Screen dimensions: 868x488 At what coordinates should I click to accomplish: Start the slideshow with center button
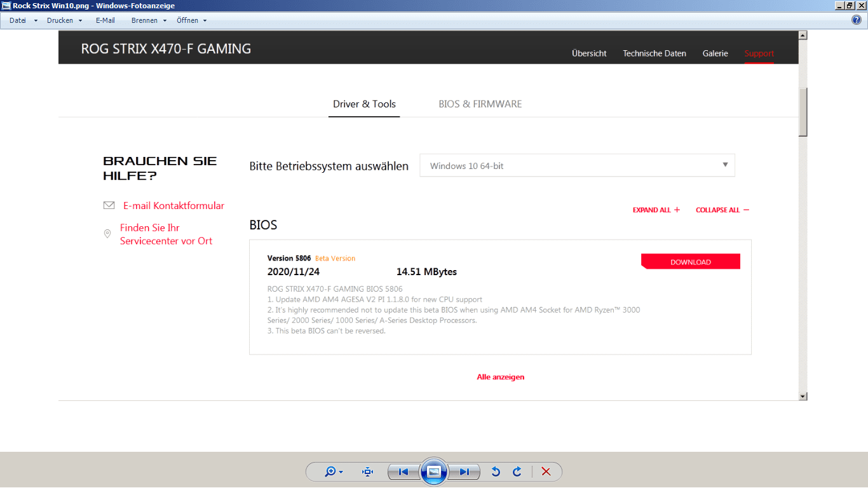pyautogui.click(x=434, y=471)
